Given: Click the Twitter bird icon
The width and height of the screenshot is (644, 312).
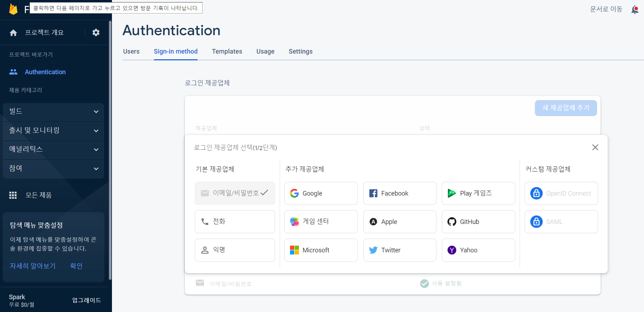Looking at the screenshot, I should [373, 250].
